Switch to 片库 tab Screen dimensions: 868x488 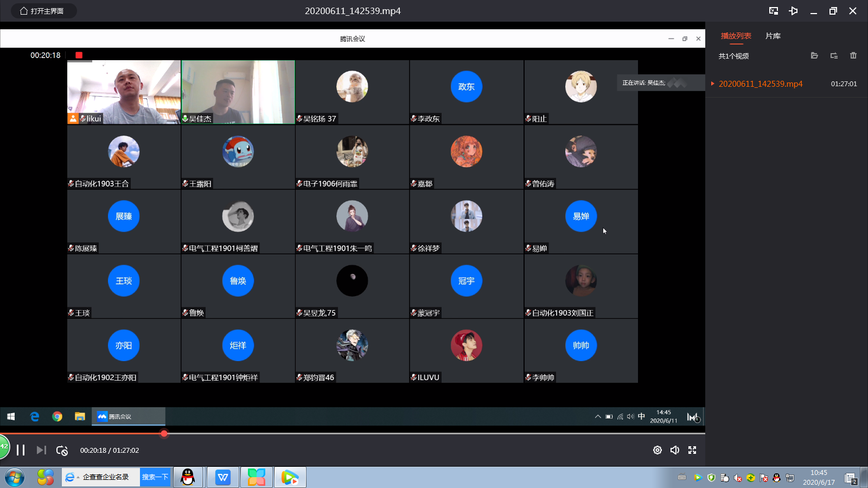point(773,36)
